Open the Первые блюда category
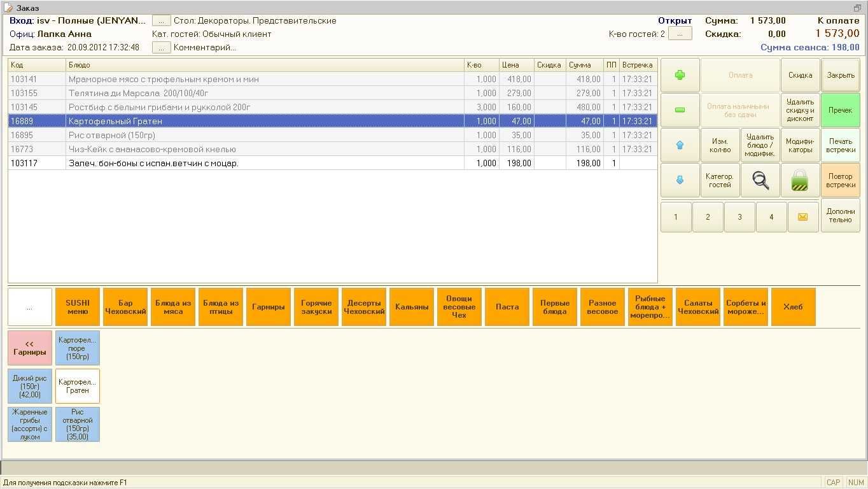Screen dimensions: 868x489 pos(555,307)
